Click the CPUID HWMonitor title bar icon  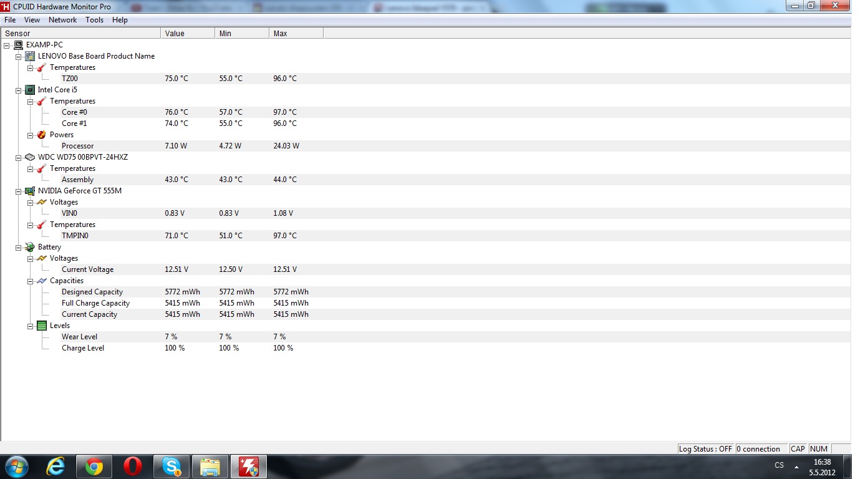[x=5, y=6]
